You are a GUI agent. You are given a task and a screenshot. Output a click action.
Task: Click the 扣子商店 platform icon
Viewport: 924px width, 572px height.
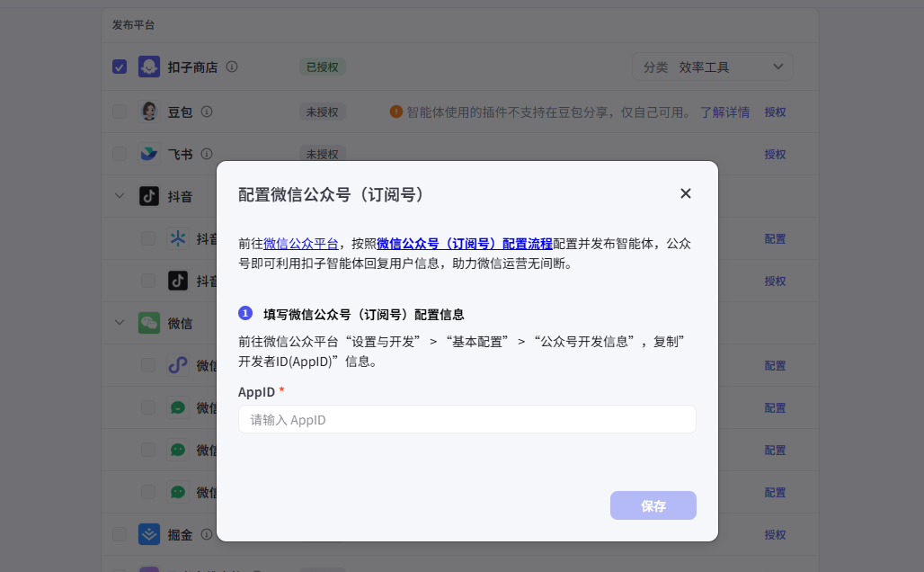click(149, 67)
